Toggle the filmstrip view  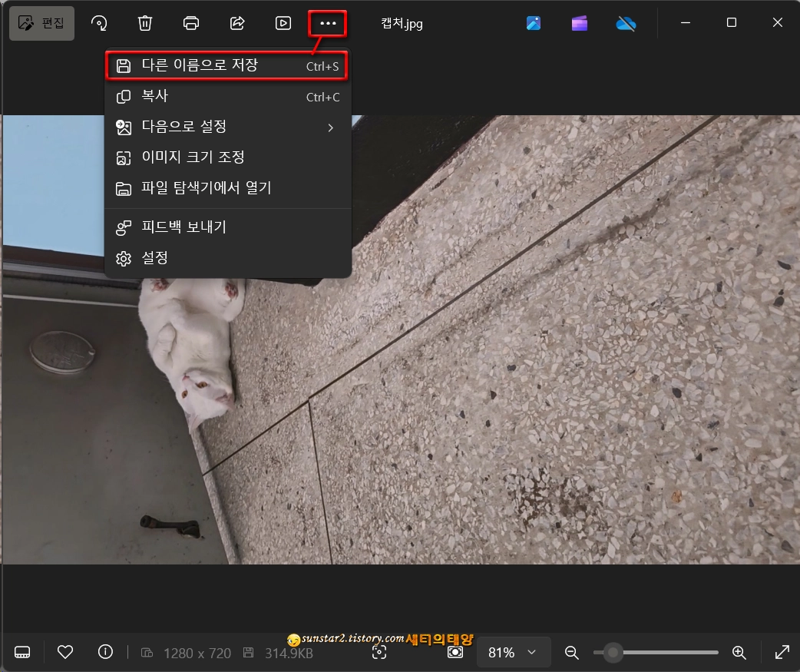[x=22, y=652]
